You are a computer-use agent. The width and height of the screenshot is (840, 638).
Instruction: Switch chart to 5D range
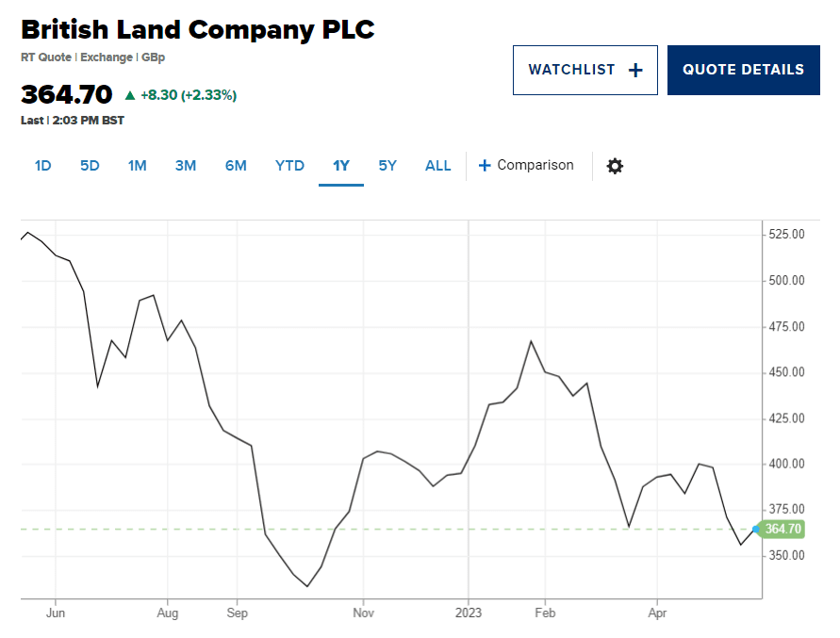point(90,166)
